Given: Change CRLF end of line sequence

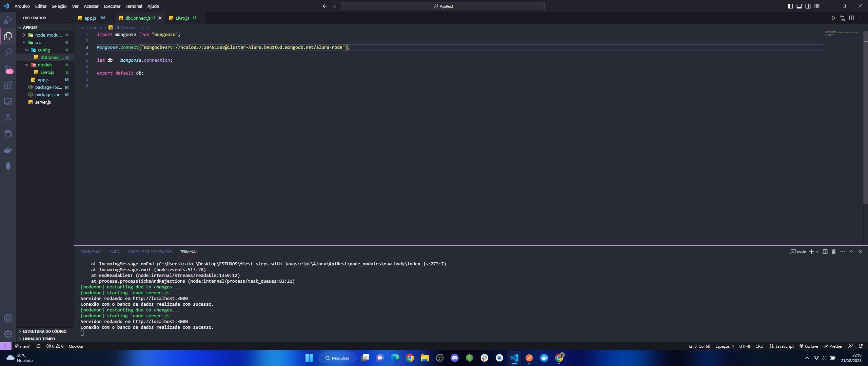Looking at the screenshot, I should click(x=760, y=346).
